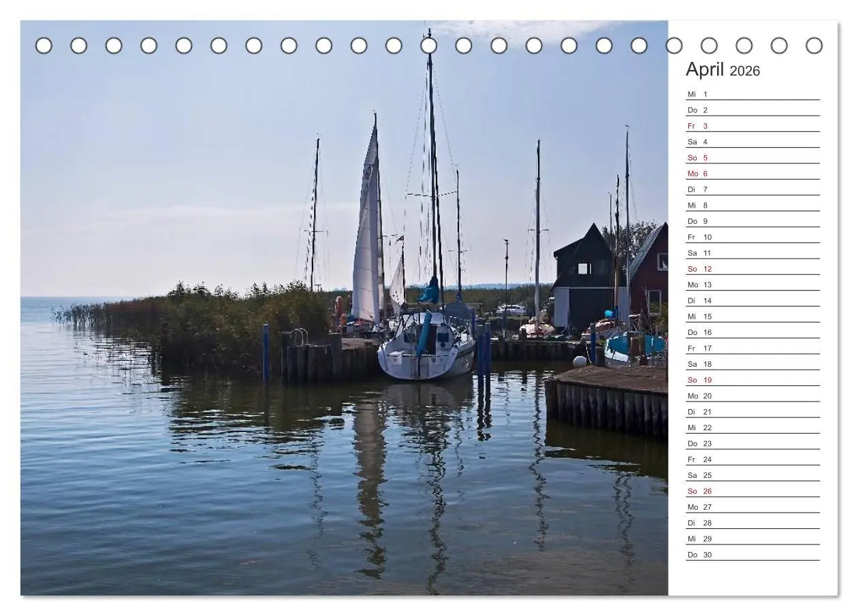The image size is (858, 616).
Task: Select the 'Fr 24' date row
Action: 752,459
